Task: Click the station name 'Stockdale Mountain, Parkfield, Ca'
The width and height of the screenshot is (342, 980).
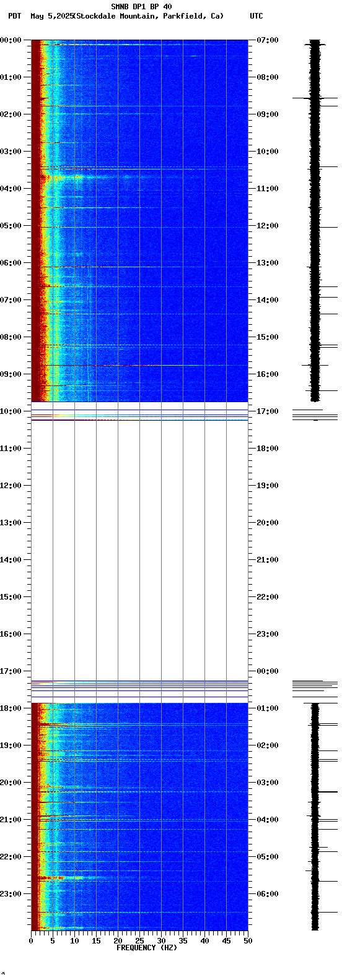Action: [149, 16]
